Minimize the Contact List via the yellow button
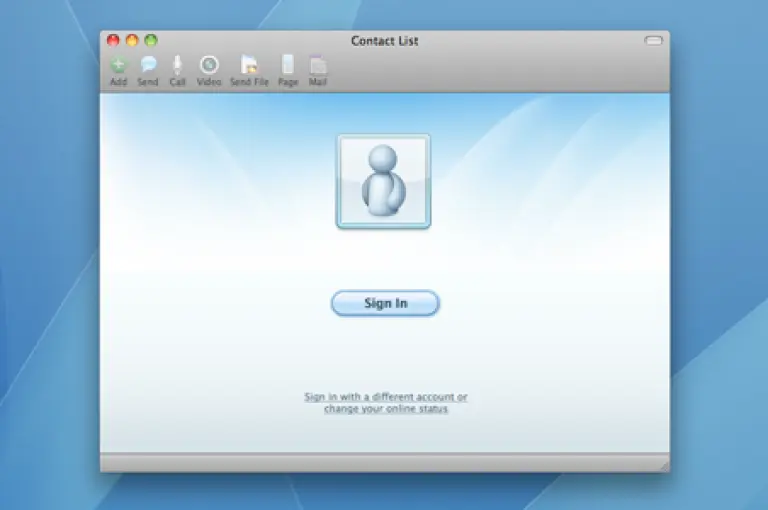Screen dimensions: 768x510 click(132, 41)
